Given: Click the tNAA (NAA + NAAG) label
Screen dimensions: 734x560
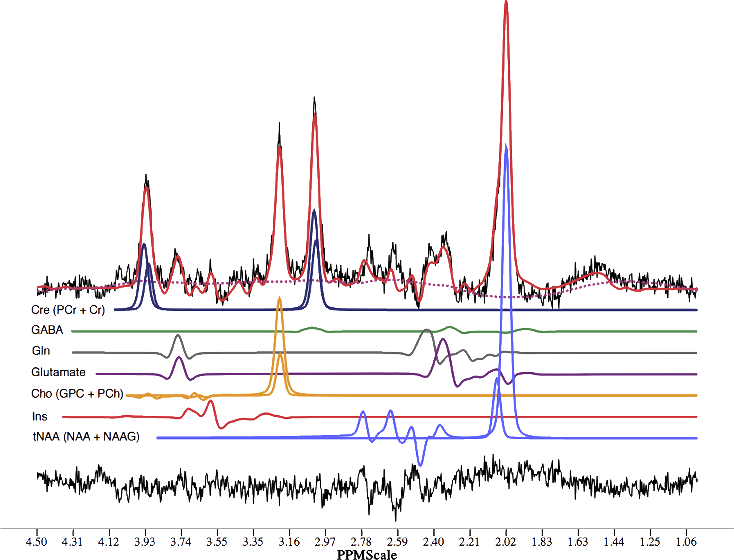Looking at the screenshot, I should [86, 436].
